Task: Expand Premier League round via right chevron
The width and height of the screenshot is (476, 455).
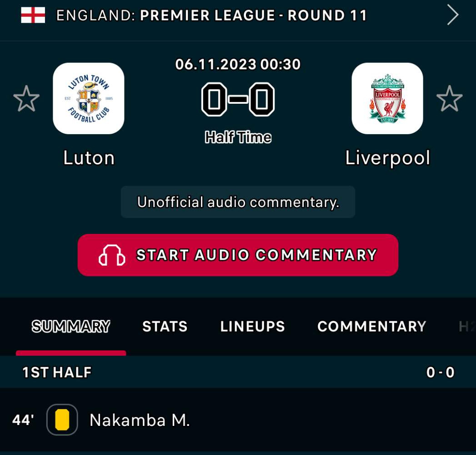Action: pos(452,15)
